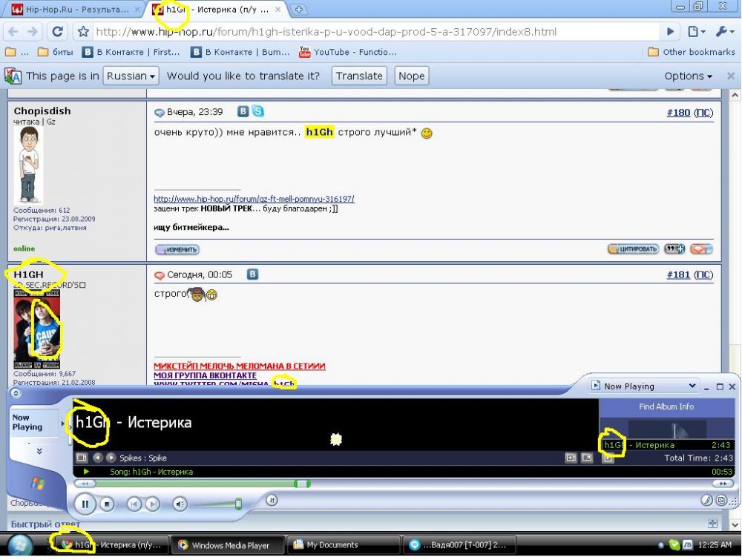Open the Chrome wrench settings menu

coord(724,32)
